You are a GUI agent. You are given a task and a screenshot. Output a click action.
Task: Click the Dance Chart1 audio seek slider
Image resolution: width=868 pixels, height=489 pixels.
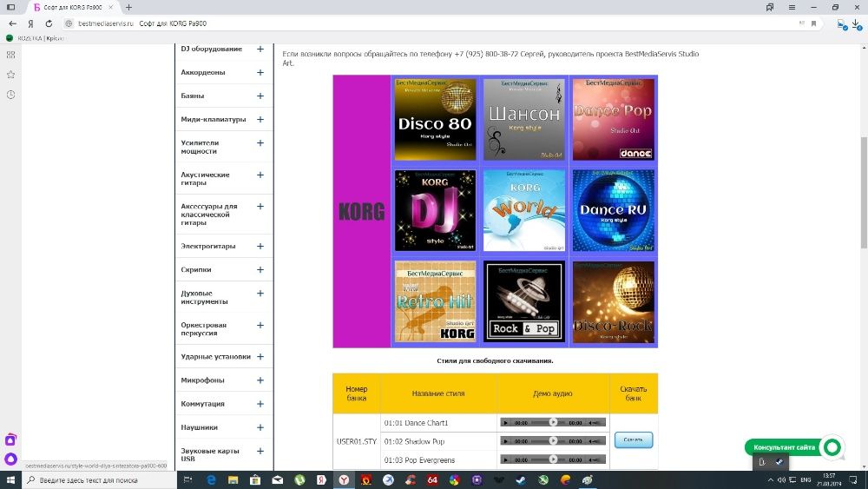pos(549,422)
